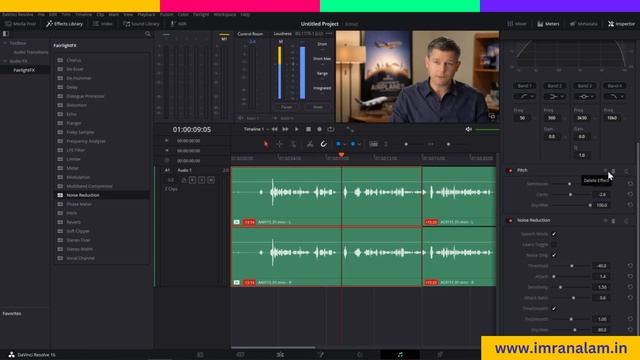Delete the Noise Reduction effect trash icon
This screenshot has width=640, height=360.
(x=613, y=221)
